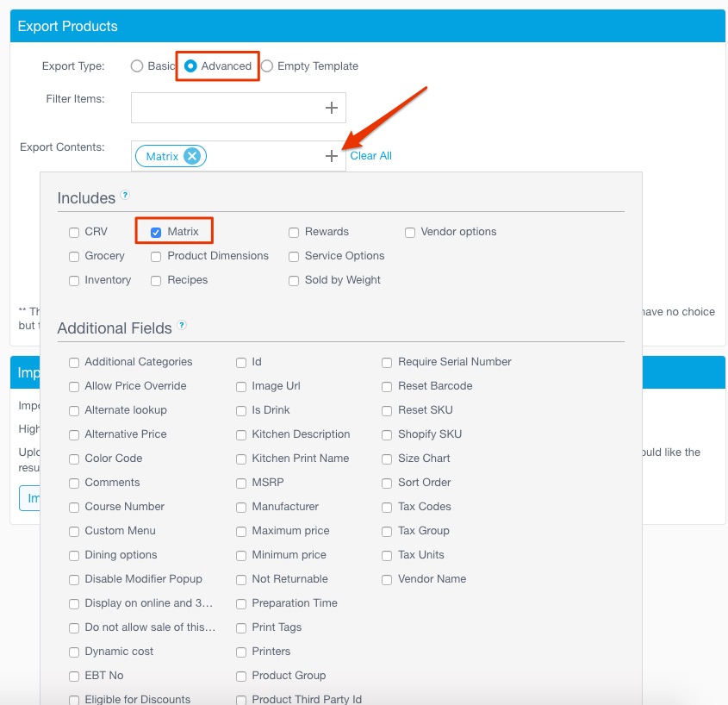
Task: Open the help icon next to Additional Fields
Action: (x=182, y=325)
